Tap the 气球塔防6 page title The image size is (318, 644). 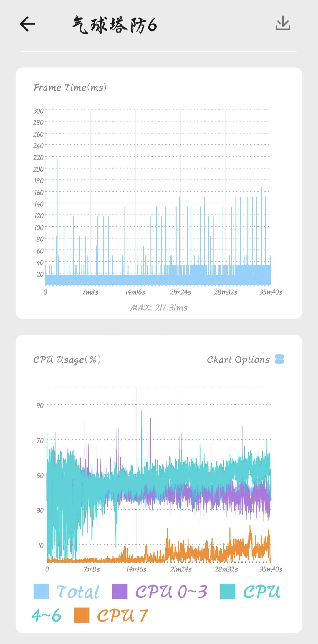(x=115, y=25)
